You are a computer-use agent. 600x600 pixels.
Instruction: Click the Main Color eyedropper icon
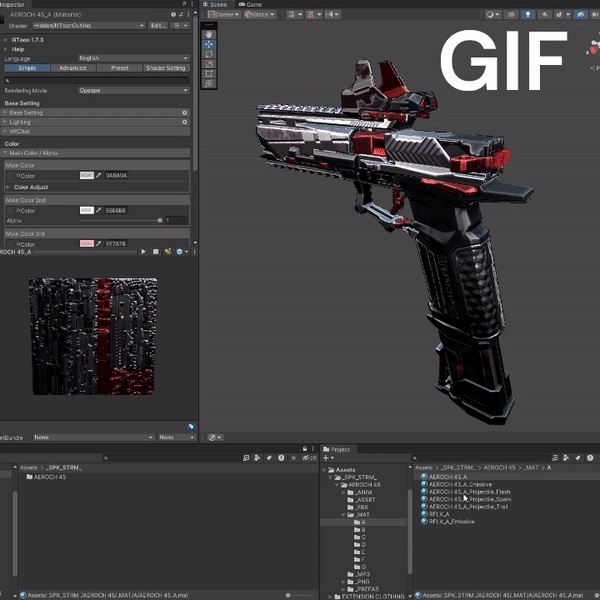pyautogui.click(x=98, y=175)
